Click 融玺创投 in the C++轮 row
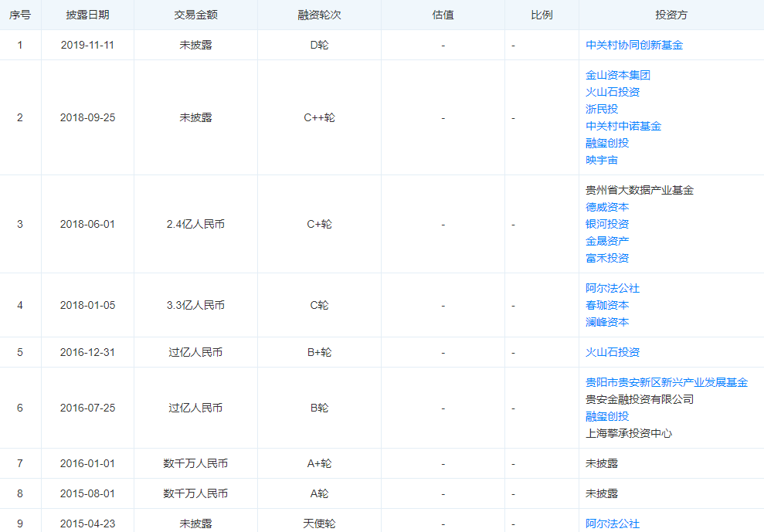The image size is (764, 532). (607, 144)
